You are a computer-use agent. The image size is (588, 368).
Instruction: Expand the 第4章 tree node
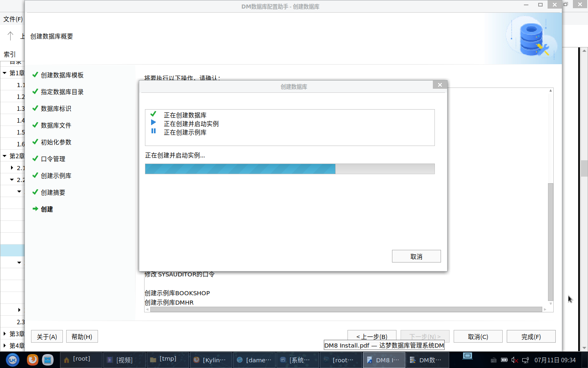click(x=4, y=346)
